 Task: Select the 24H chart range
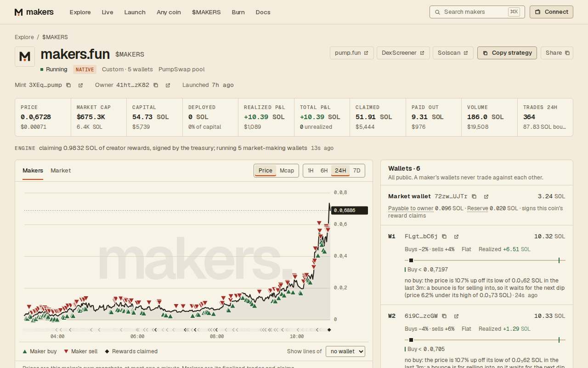[x=340, y=171]
